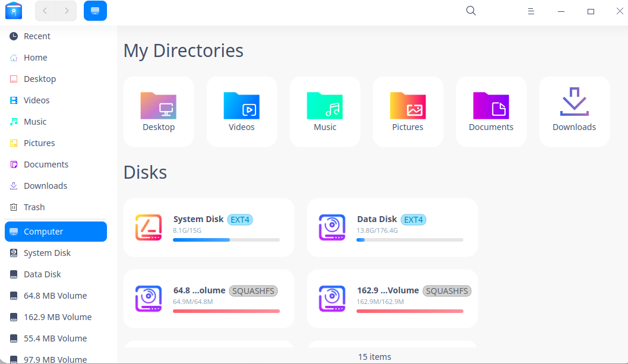Click the EXT4 tag on Data Disk

(x=414, y=220)
